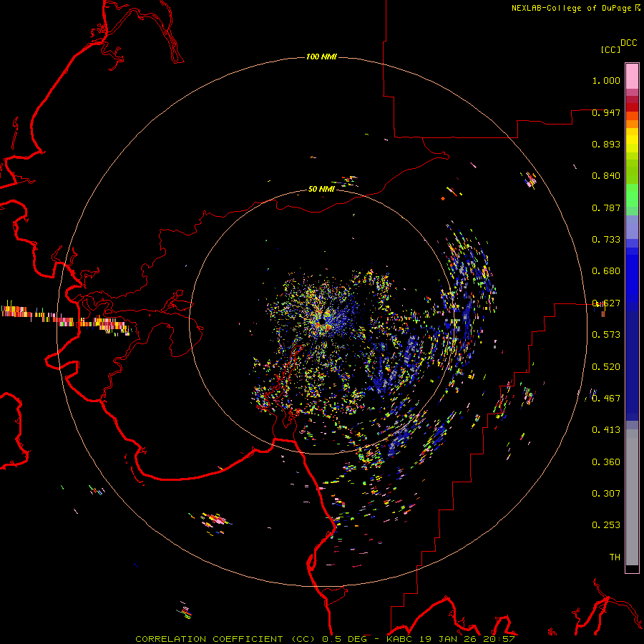Select the 0.893 value on the scale
This screenshot has height=644, width=644.
tap(606, 144)
